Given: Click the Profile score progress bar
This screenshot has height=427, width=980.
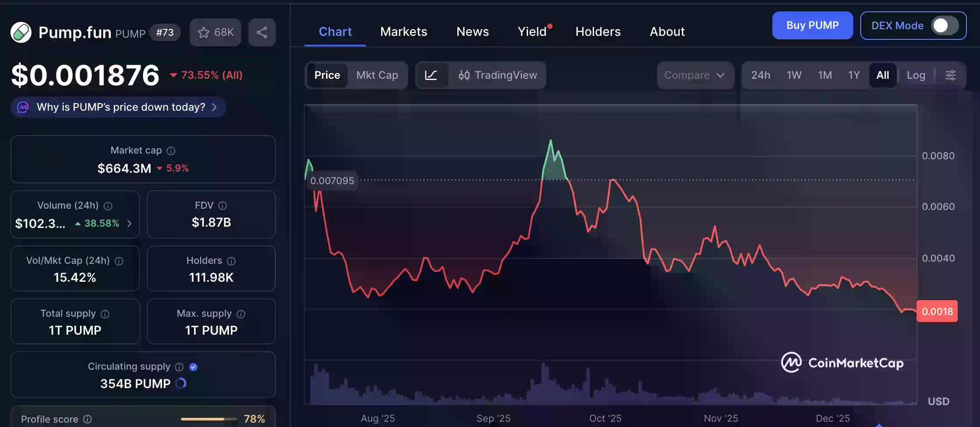Looking at the screenshot, I should pos(209,419).
